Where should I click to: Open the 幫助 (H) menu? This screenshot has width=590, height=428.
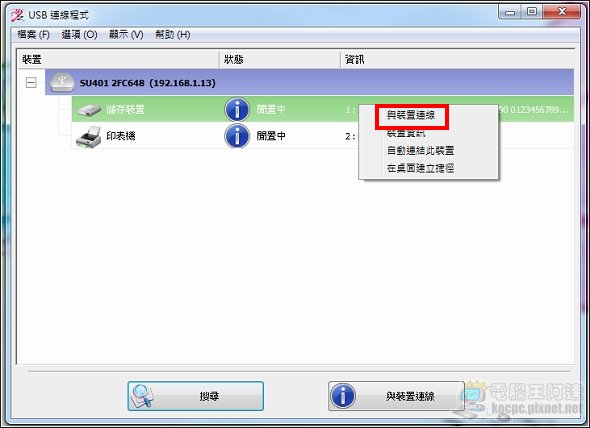point(173,35)
